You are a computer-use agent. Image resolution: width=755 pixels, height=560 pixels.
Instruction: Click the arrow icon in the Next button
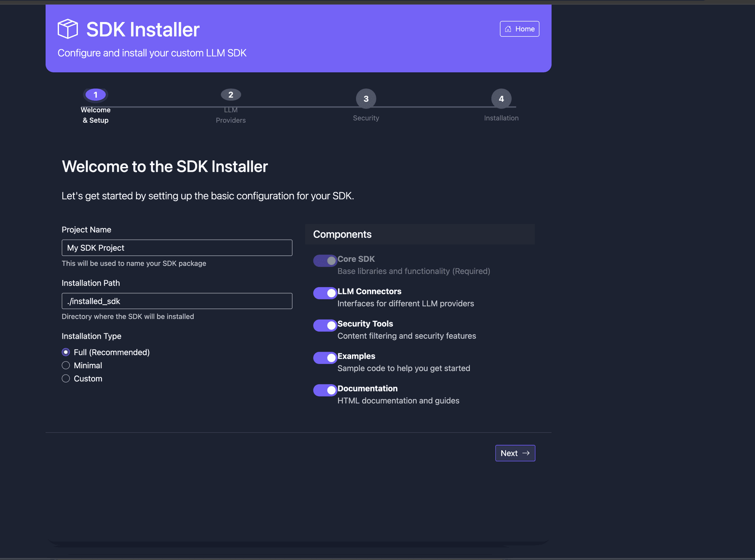(x=526, y=453)
